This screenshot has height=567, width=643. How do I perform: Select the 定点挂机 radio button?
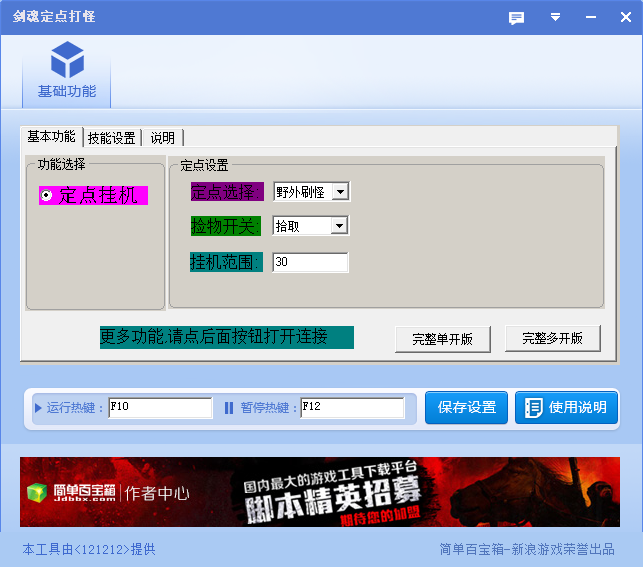tap(46, 195)
